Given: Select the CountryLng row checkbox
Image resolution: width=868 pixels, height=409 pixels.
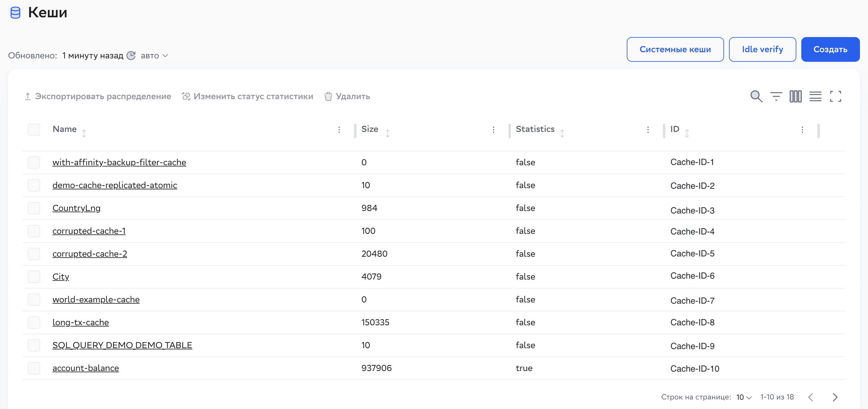Looking at the screenshot, I should click(x=34, y=208).
